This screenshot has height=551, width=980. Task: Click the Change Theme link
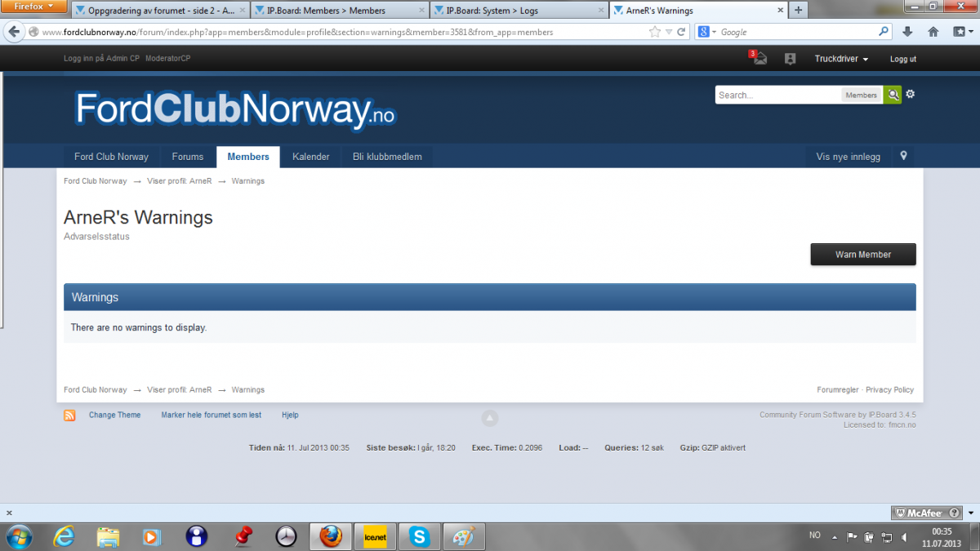(x=114, y=415)
